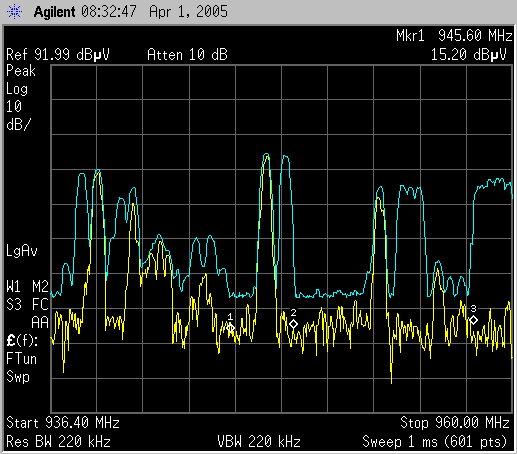Select marker 3 diamond on trace

(473, 320)
